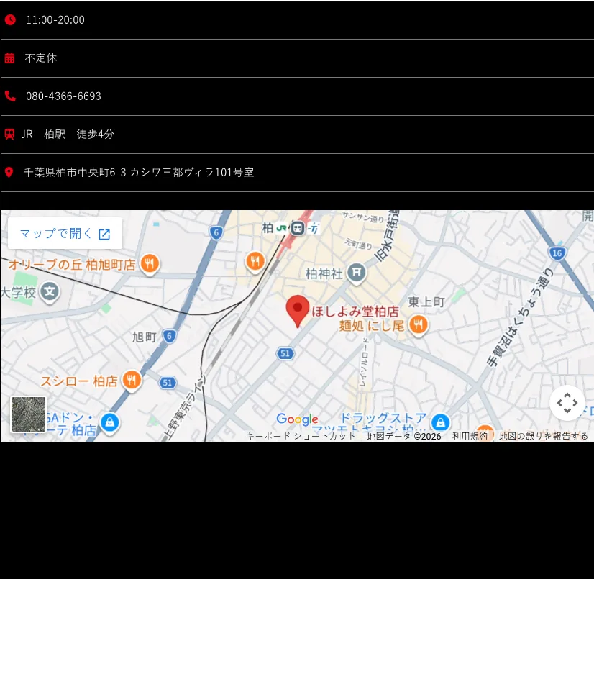Open キーボード ショートカット

[x=301, y=436]
